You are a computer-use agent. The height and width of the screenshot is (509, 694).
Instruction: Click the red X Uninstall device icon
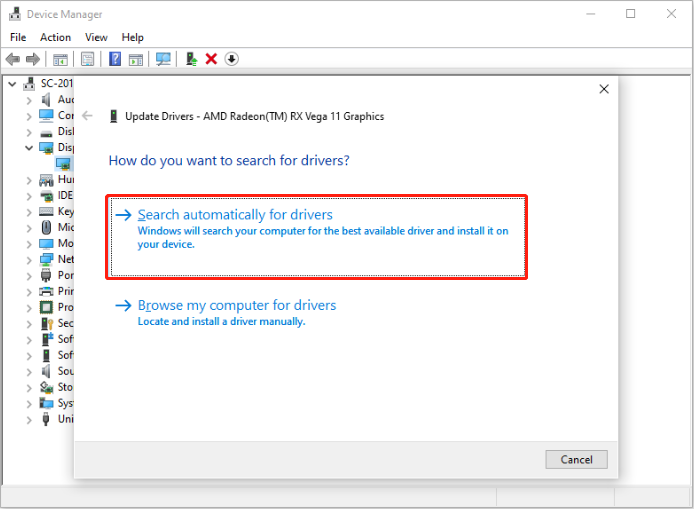coord(211,59)
